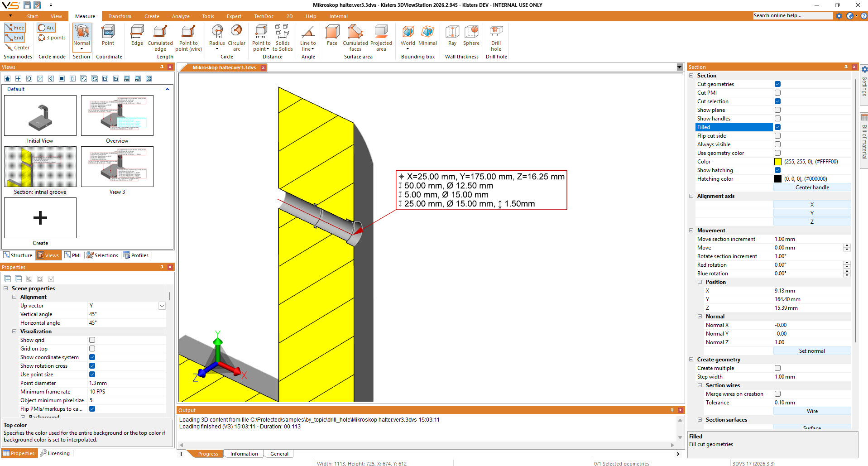Choose the Cumulated faces tool

tap(355, 38)
